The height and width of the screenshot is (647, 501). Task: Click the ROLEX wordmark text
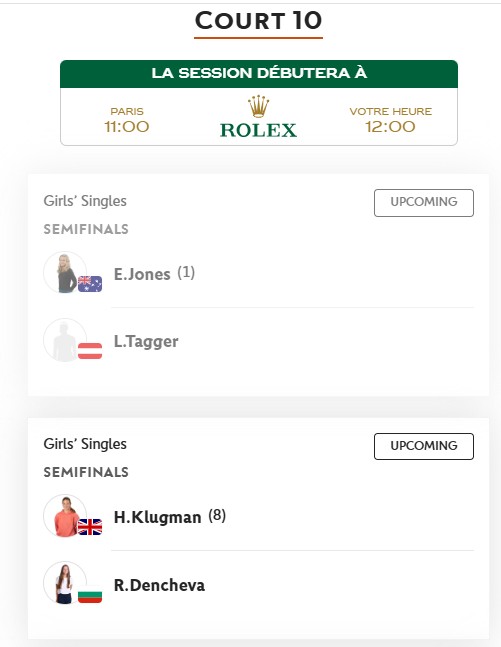click(258, 130)
